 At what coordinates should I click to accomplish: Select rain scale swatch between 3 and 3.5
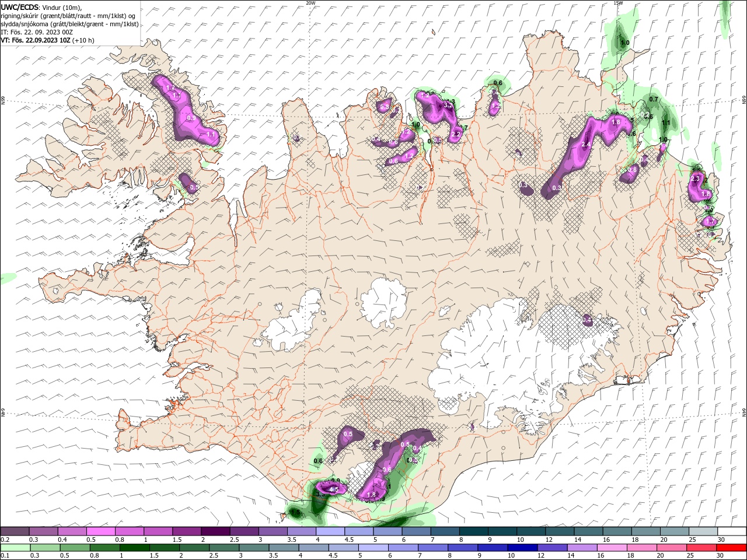pyautogui.click(x=254, y=548)
